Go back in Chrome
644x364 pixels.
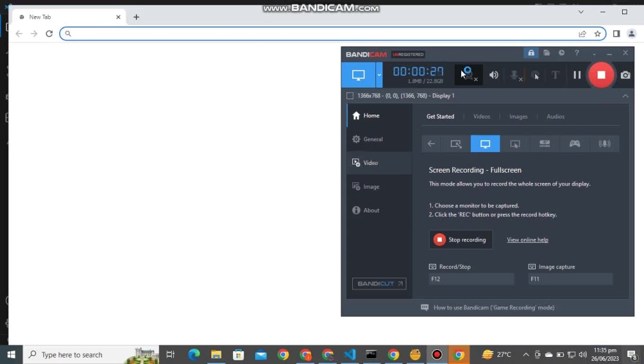[x=19, y=34]
